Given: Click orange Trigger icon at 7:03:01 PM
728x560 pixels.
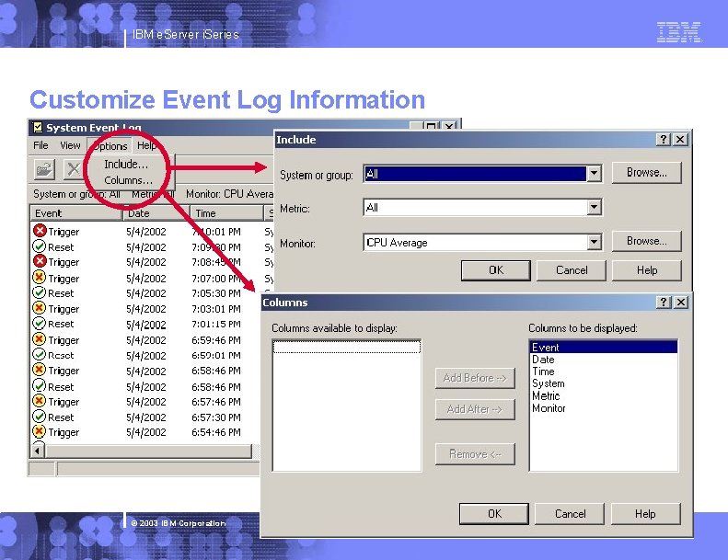Looking at the screenshot, I should click(x=39, y=308).
